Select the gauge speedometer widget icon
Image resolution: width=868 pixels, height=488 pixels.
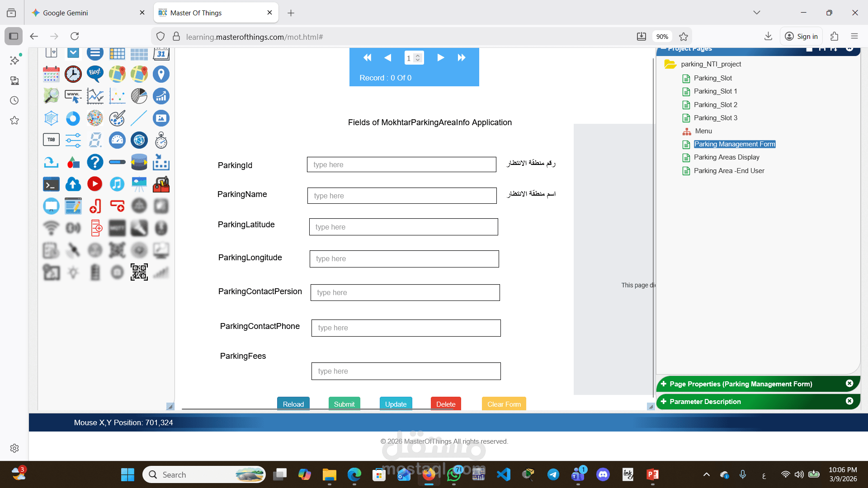coord(117,140)
